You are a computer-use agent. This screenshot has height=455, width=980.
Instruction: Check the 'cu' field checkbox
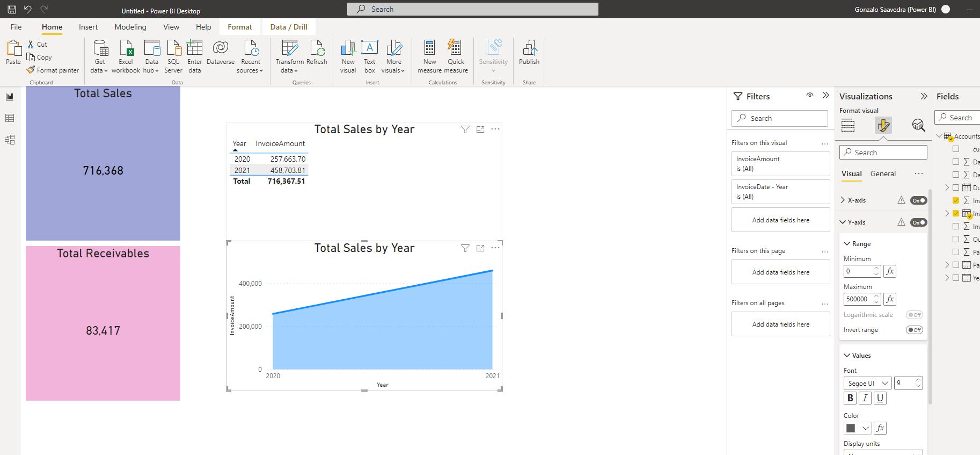coord(956,149)
